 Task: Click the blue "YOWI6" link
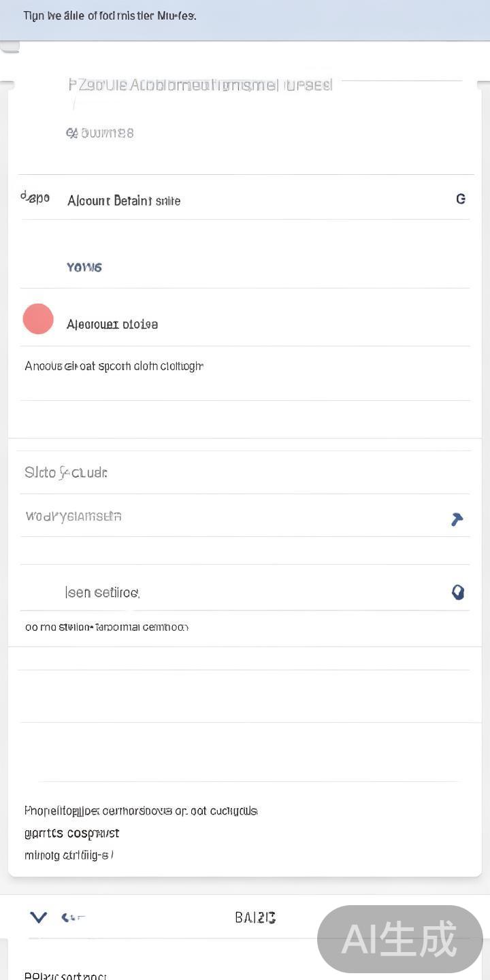pos(84,267)
